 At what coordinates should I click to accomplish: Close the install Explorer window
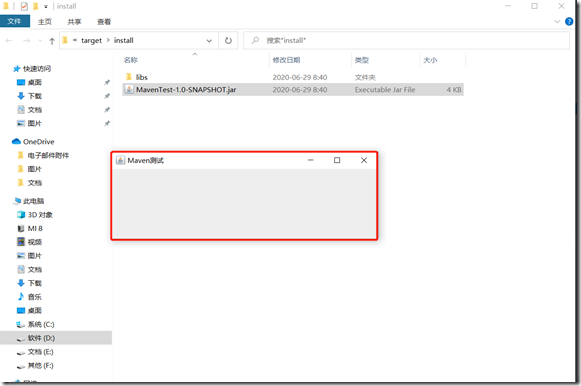pyautogui.click(x=561, y=6)
